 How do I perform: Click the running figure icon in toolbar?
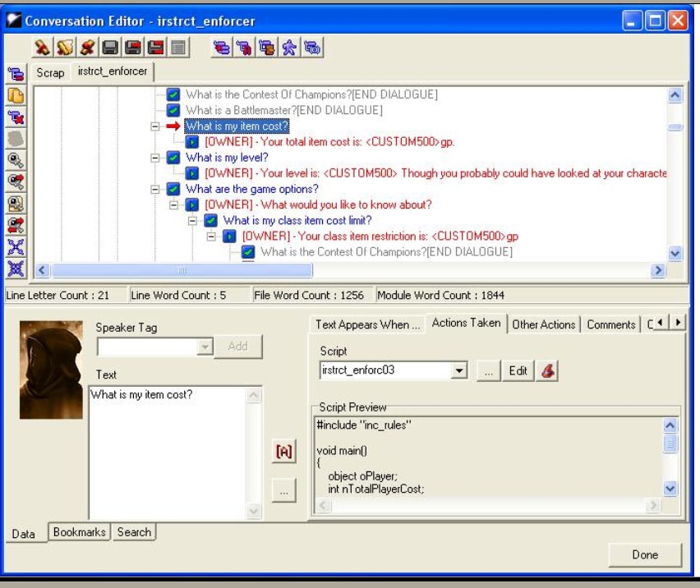(289, 48)
